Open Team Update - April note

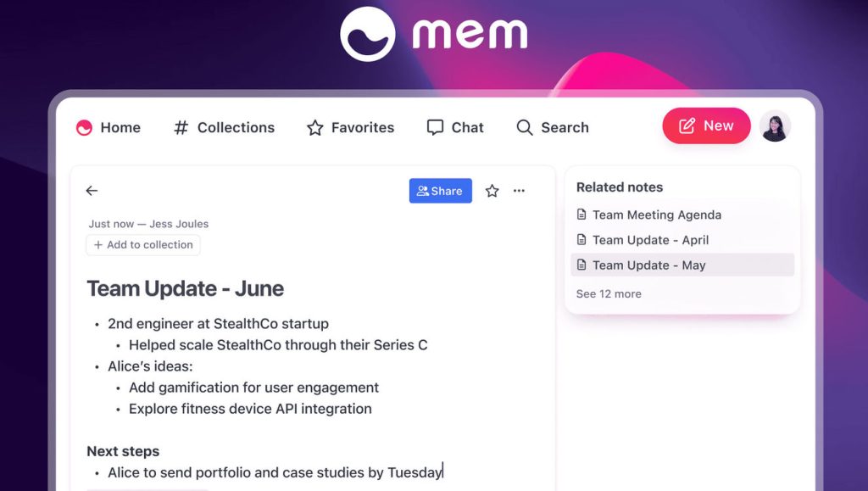[650, 240]
